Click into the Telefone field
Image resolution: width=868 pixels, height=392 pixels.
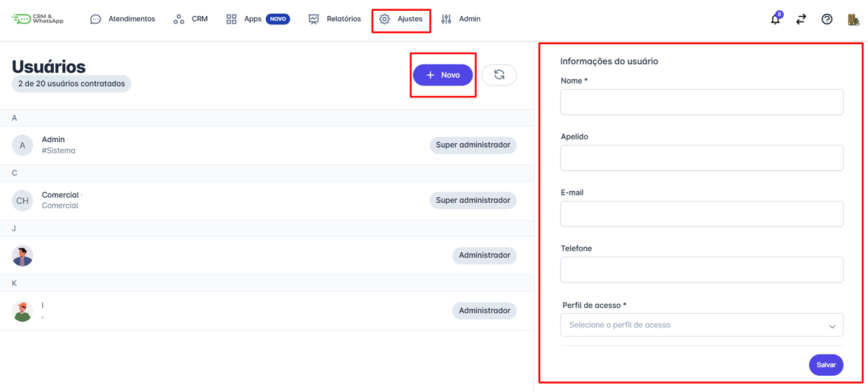[x=701, y=270]
